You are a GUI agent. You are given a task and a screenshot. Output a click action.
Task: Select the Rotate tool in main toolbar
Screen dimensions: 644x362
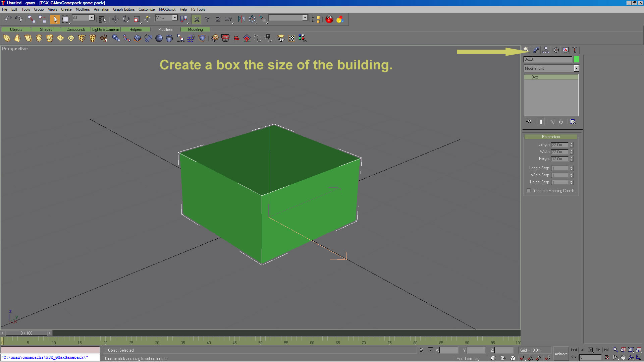126,19
